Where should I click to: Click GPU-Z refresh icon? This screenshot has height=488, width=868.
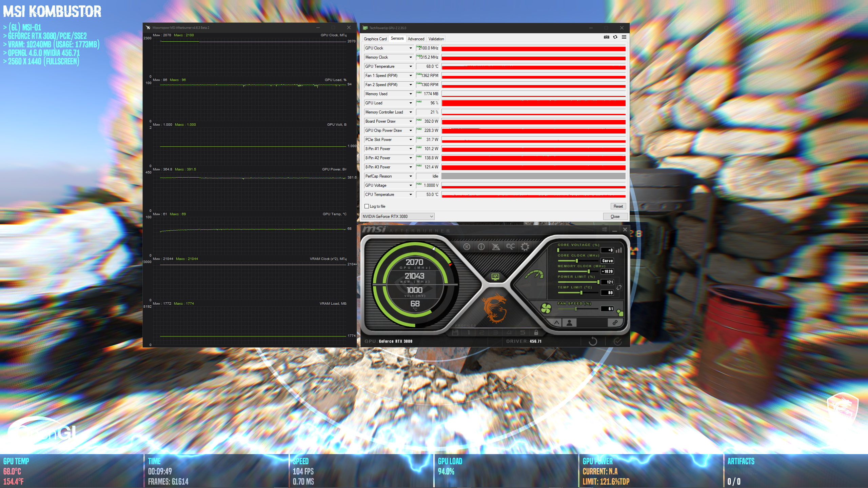click(615, 37)
